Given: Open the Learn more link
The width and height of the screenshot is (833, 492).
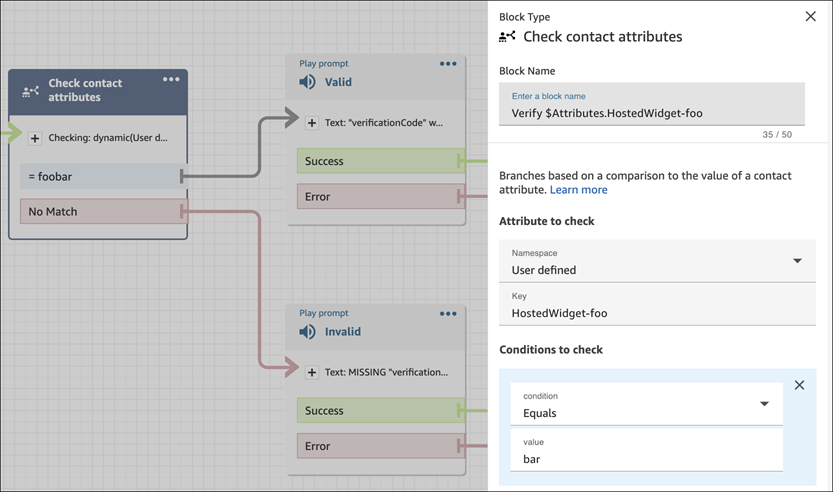Looking at the screenshot, I should tap(578, 190).
